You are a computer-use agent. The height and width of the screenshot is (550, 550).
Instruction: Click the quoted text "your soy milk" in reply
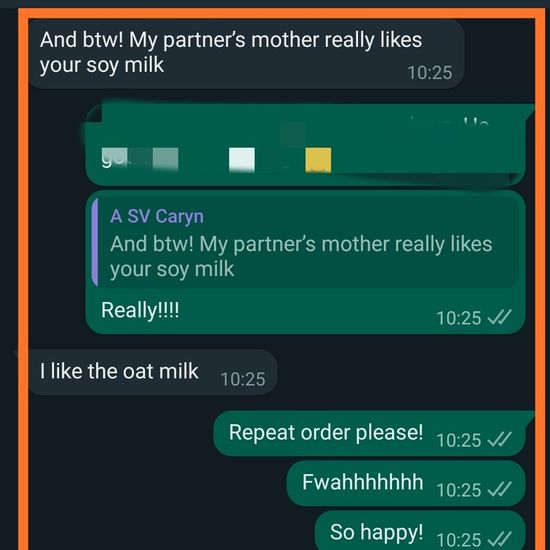click(x=172, y=269)
